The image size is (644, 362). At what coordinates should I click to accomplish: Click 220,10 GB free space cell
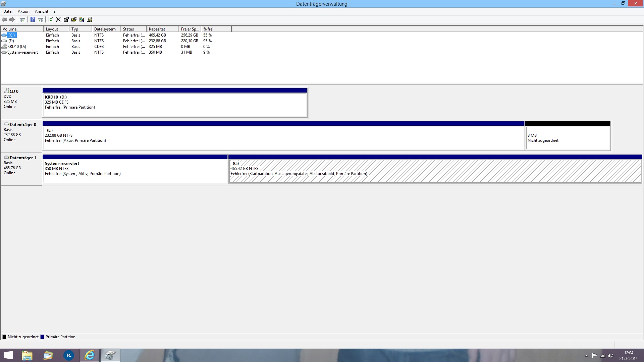(x=190, y=41)
